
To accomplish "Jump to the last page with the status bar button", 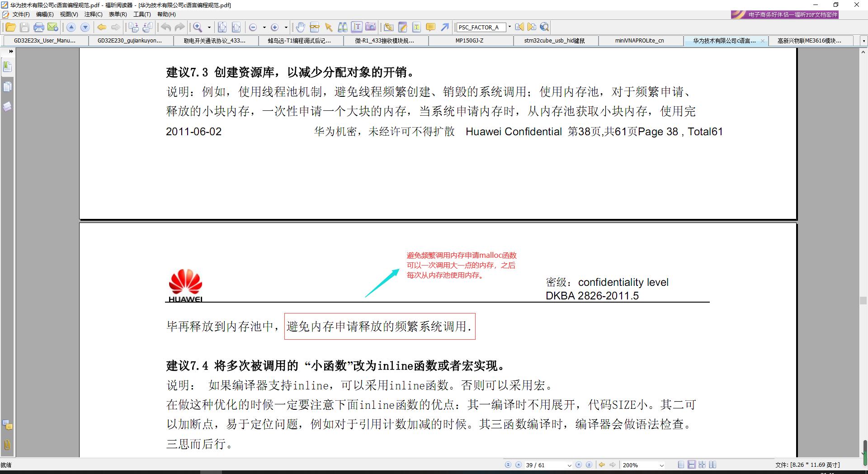I will pyautogui.click(x=589, y=465).
